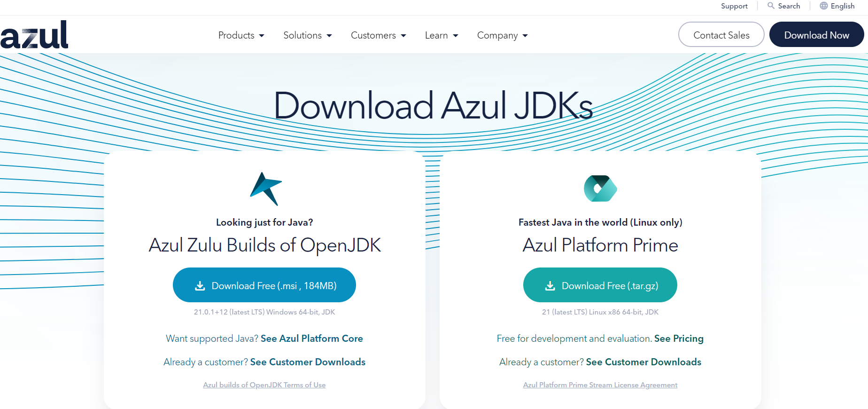Click the Search text in the top bar
868x409 pixels.
pos(789,6)
